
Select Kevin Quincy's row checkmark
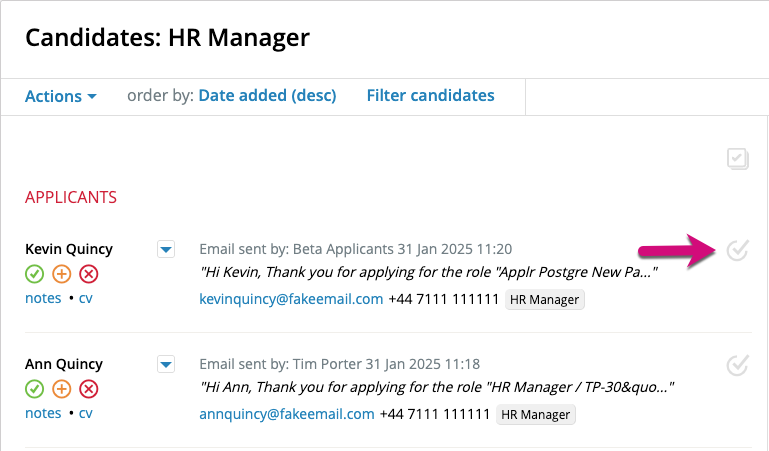point(737,250)
